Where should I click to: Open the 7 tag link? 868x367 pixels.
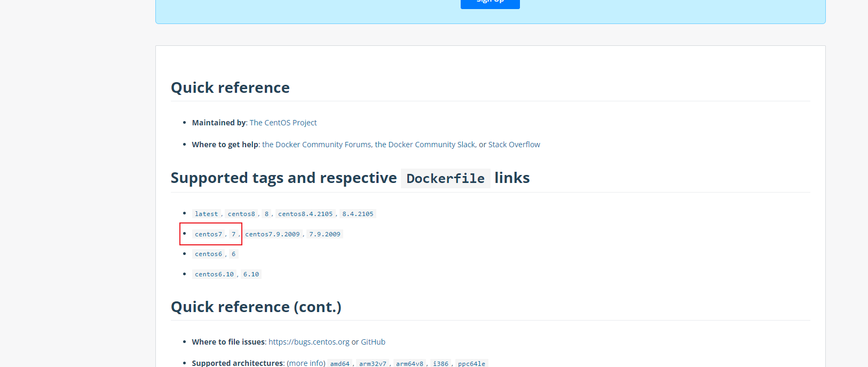pyautogui.click(x=234, y=234)
